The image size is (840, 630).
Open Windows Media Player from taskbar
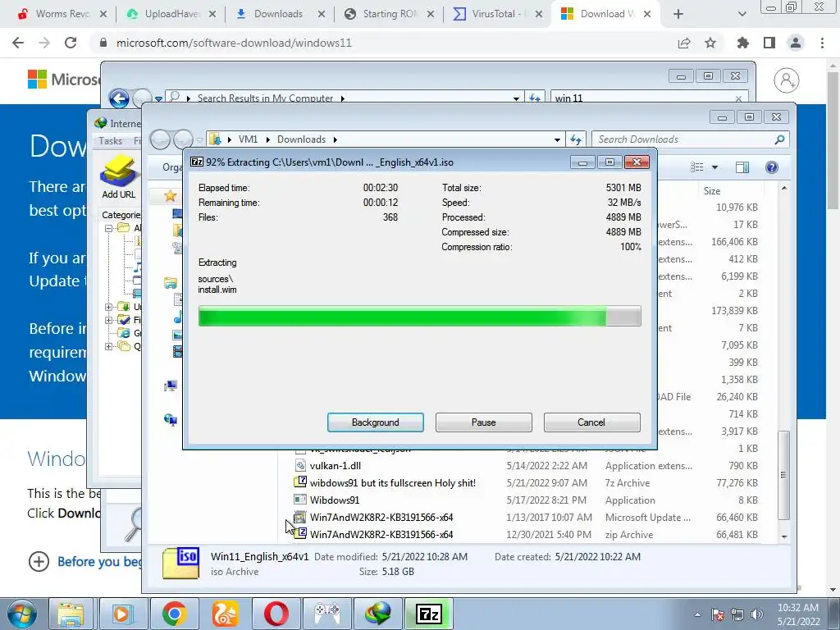pos(122,614)
